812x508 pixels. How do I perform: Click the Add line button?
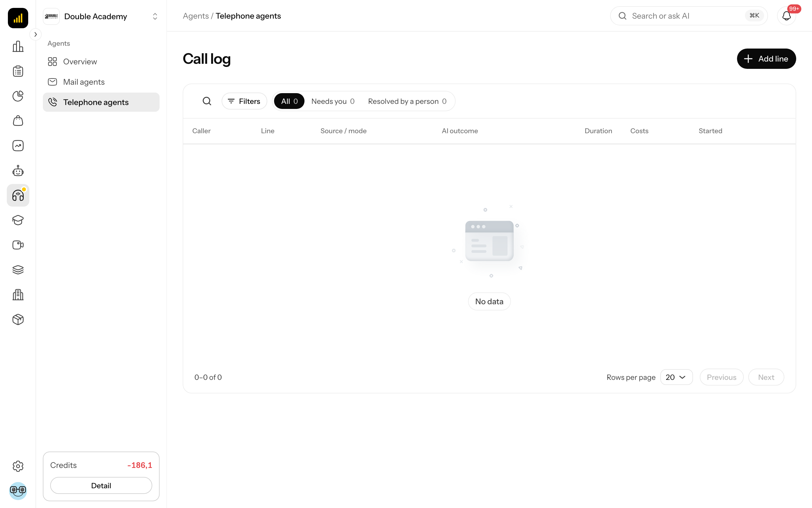766,59
